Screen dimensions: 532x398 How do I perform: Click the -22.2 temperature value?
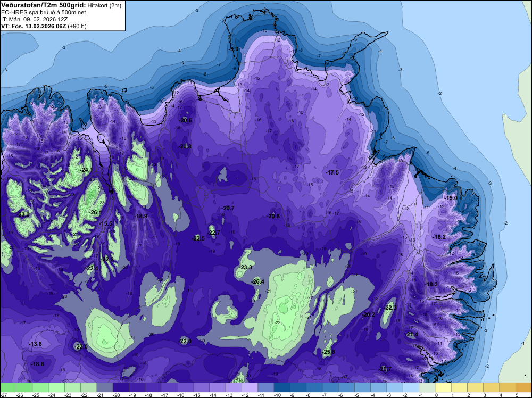point(107,259)
